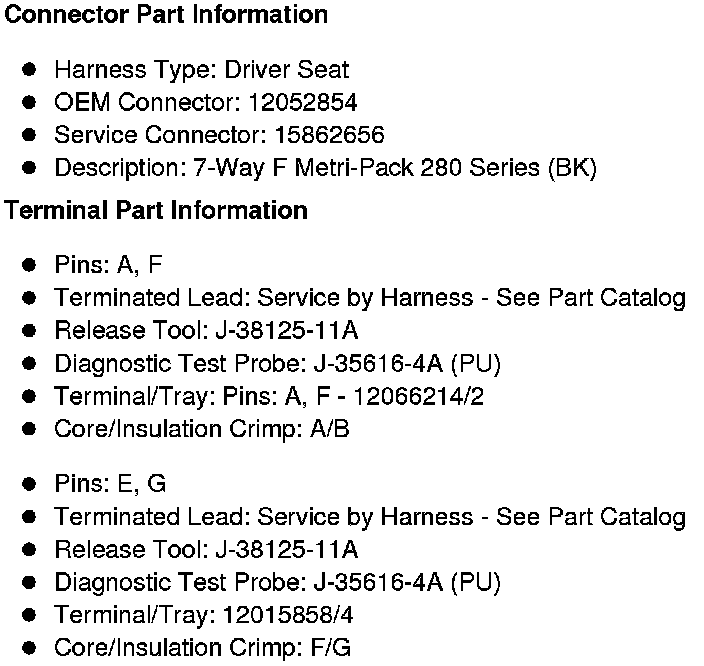Click the bullet beside Pins: E, G
Viewport: 704px width, 666px height.
point(29,484)
